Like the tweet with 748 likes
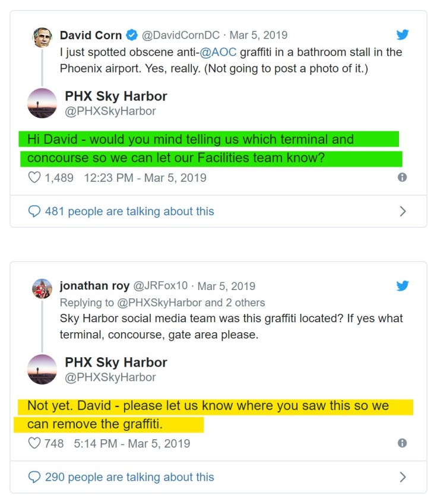The image size is (437, 504). [34, 443]
